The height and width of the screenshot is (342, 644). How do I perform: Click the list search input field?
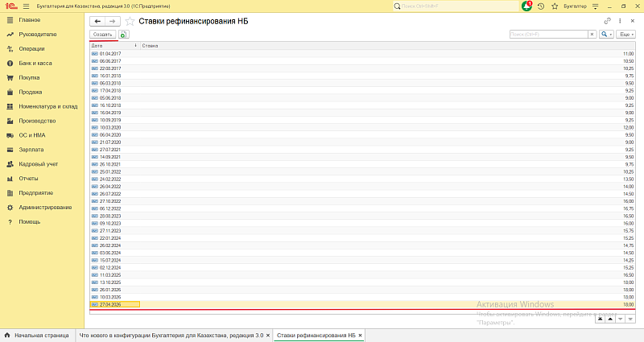point(549,35)
